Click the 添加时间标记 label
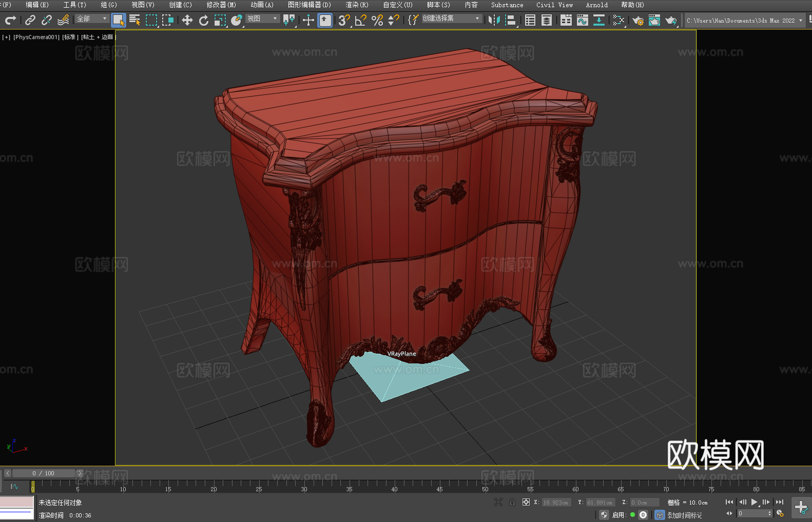Viewport: 812px width, 522px height. click(684, 515)
